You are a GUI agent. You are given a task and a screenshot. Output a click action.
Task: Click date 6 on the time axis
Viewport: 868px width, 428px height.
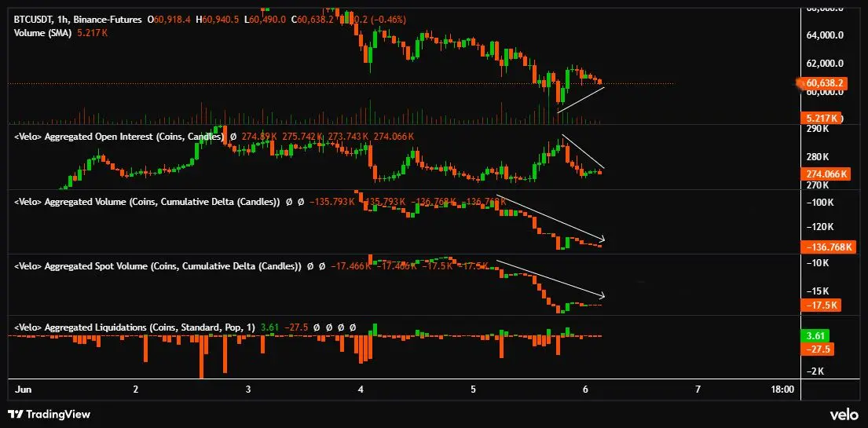[x=585, y=390]
